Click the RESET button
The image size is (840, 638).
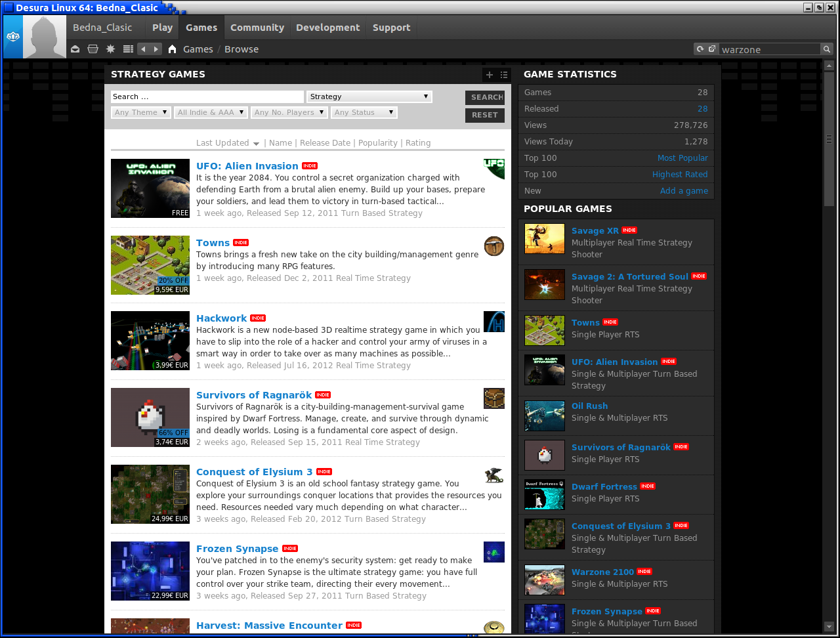(485, 115)
